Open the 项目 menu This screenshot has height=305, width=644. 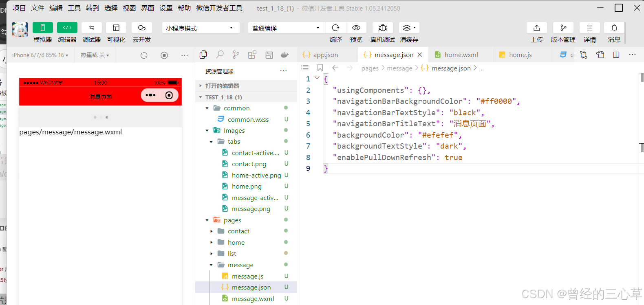[19, 8]
